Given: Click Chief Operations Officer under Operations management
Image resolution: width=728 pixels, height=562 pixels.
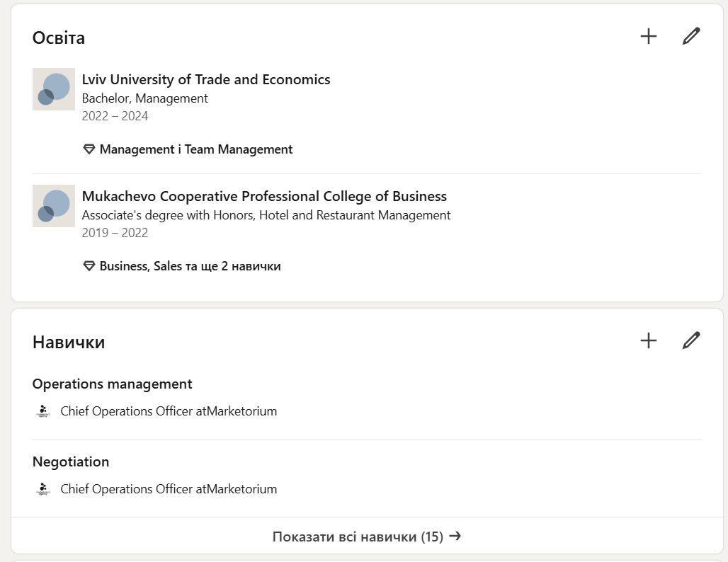Looking at the screenshot, I should [169, 411].
